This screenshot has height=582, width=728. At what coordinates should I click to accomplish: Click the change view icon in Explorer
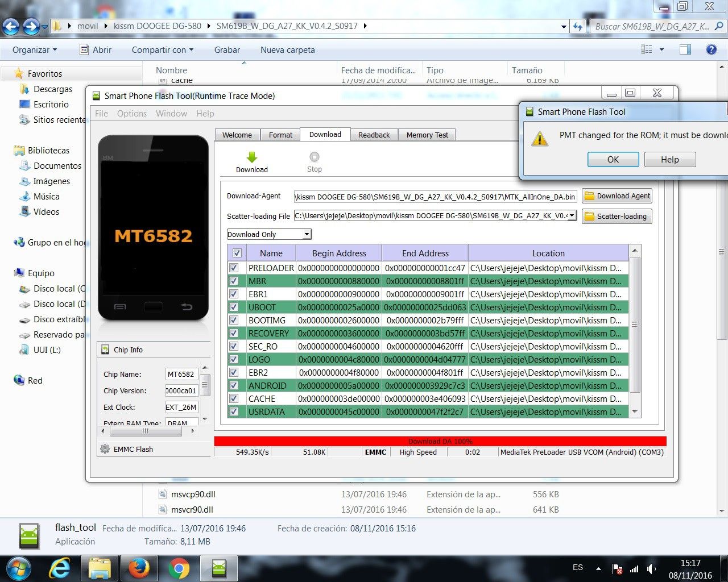(x=647, y=50)
